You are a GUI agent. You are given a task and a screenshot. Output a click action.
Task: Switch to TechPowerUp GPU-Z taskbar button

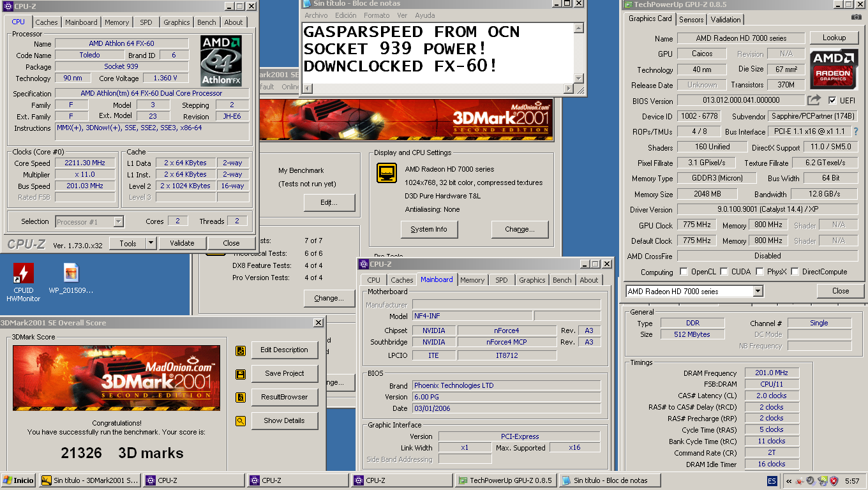click(x=505, y=480)
